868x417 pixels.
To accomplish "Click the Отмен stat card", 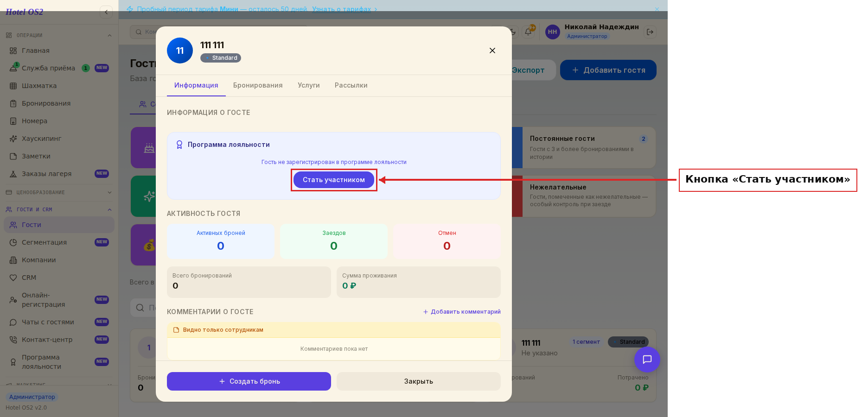I will pyautogui.click(x=447, y=241).
